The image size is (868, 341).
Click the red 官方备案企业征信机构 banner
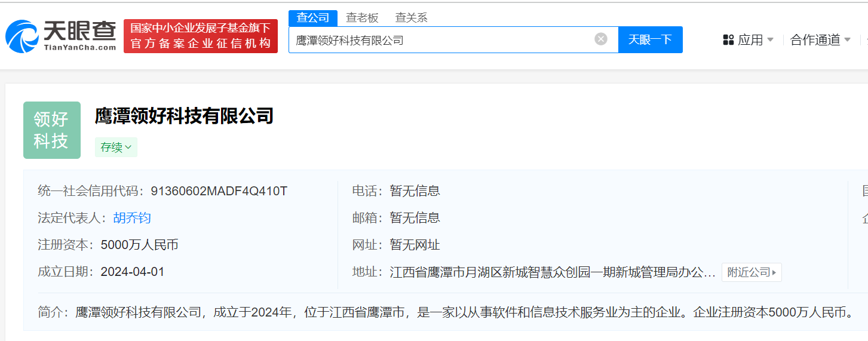tap(201, 36)
